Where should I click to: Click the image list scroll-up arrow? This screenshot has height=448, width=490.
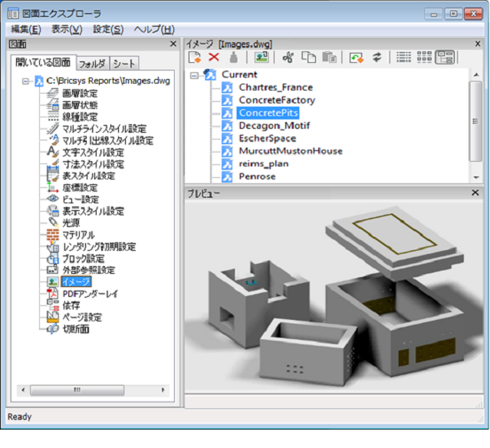[x=476, y=74]
